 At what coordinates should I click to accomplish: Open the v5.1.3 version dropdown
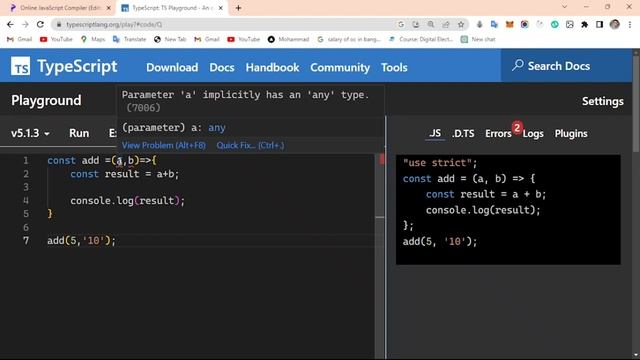click(x=30, y=133)
